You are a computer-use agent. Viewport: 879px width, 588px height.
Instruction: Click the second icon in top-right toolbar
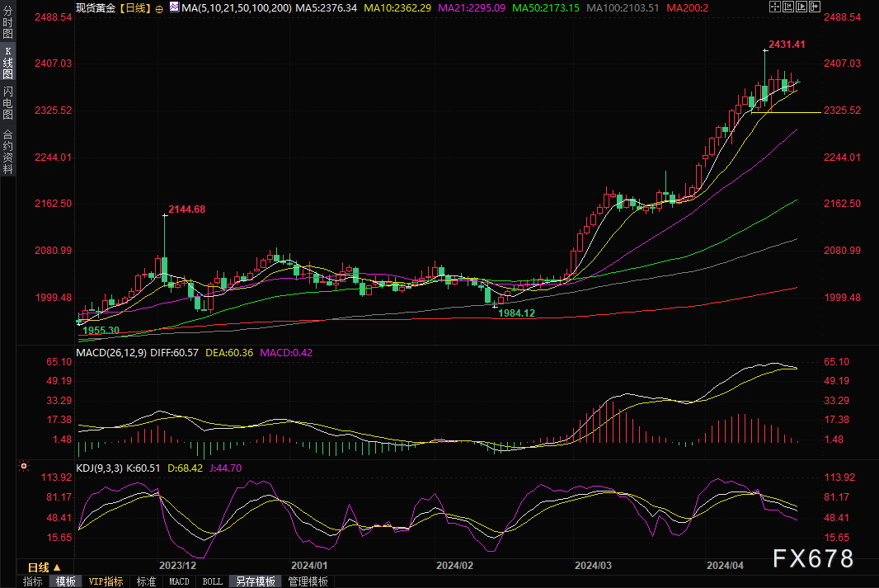click(790, 7)
